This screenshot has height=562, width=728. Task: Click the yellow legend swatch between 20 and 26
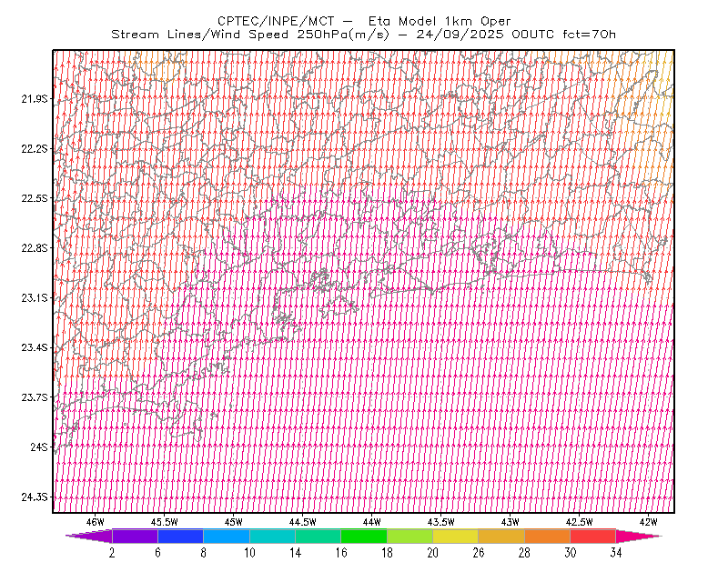456,536
